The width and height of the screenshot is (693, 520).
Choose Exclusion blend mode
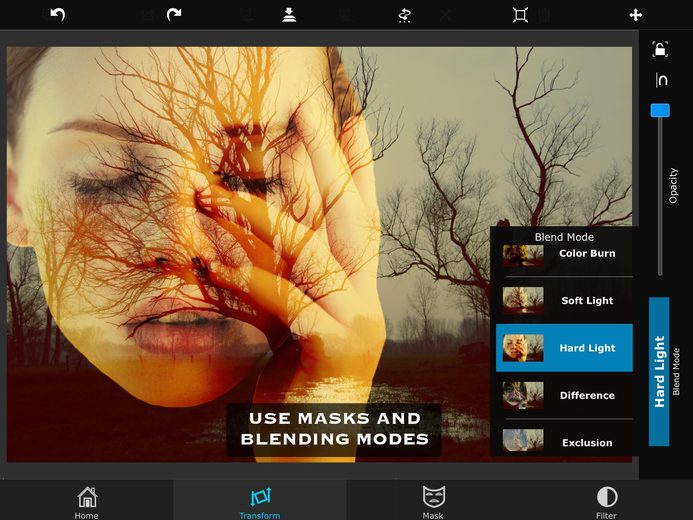(564, 439)
